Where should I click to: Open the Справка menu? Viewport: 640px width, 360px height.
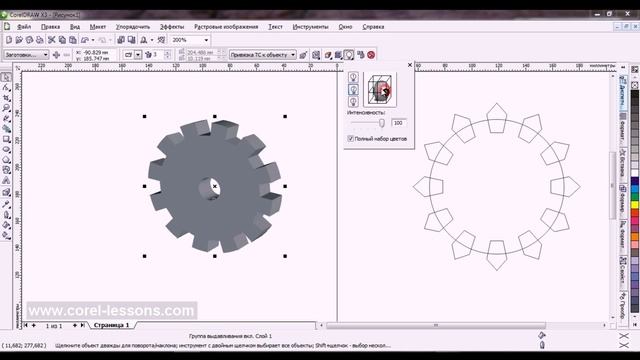pos(373,27)
